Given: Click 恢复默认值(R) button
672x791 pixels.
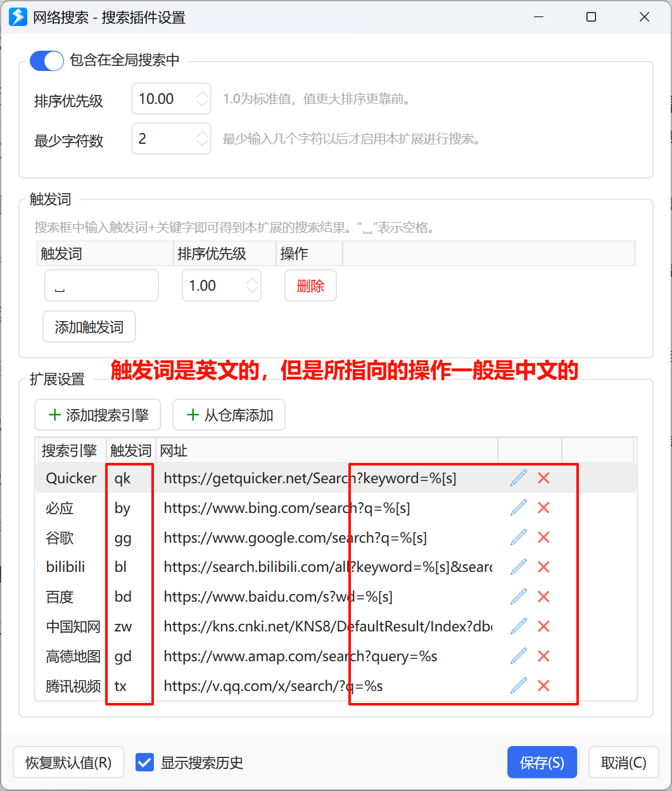Looking at the screenshot, I should coord(68,763).
